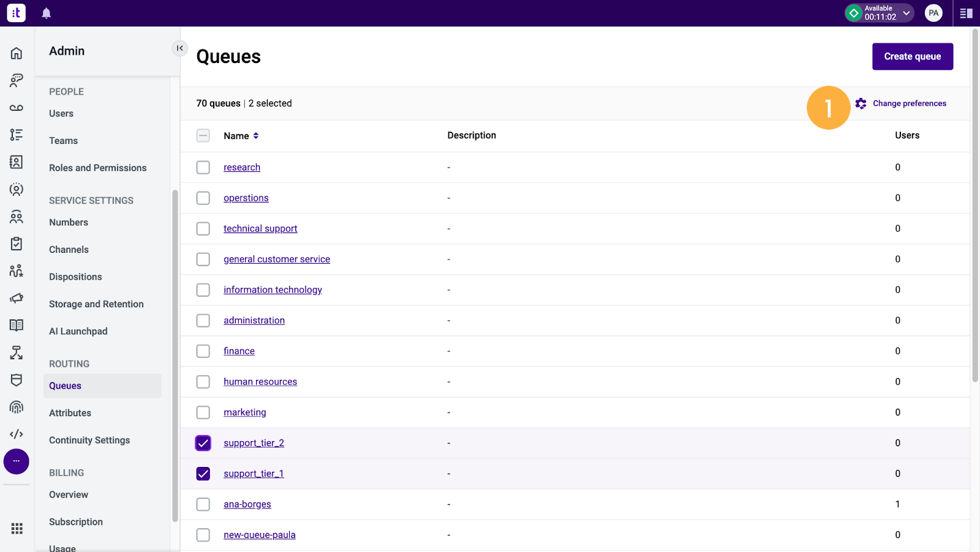This screenshot has height=552, width=980.
Task: Open the ana-borges queue link
Action: point(247,504)
